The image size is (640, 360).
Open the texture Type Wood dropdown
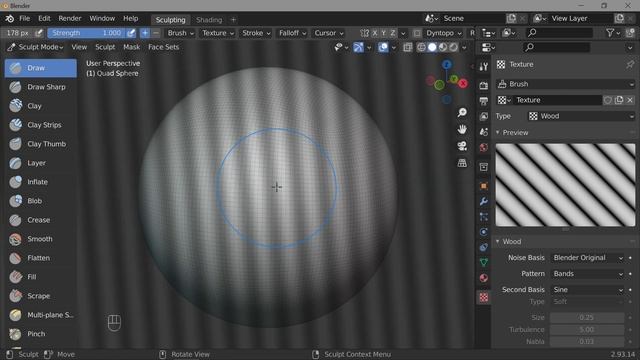coord(581,116)
